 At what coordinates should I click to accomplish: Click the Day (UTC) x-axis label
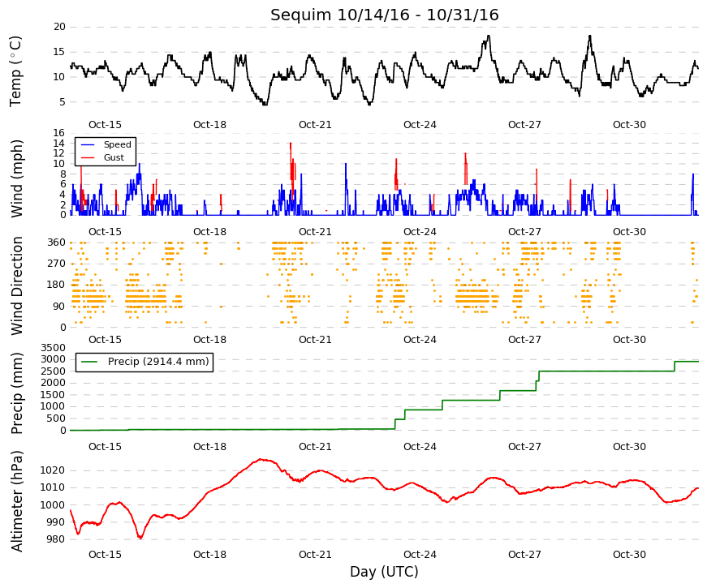click(384, 572)
